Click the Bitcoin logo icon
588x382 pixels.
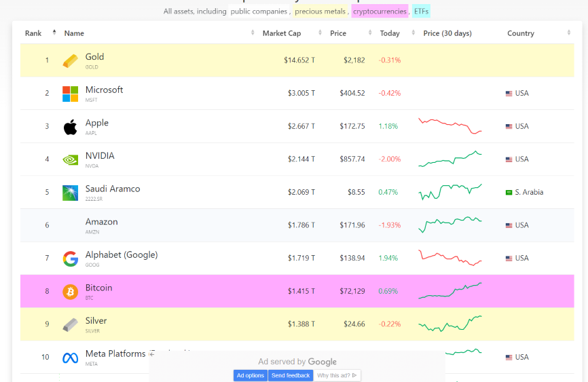pos(70,292)
